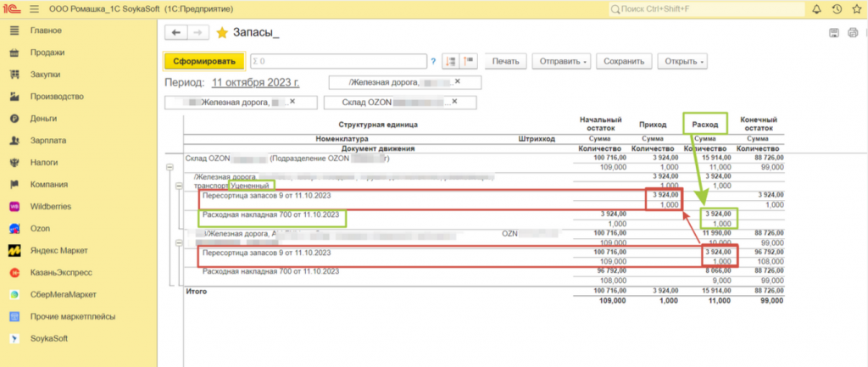Open the history clock icon
This screenshot has height=367, width=868.
pyautogui.click(x=837, y=8)
